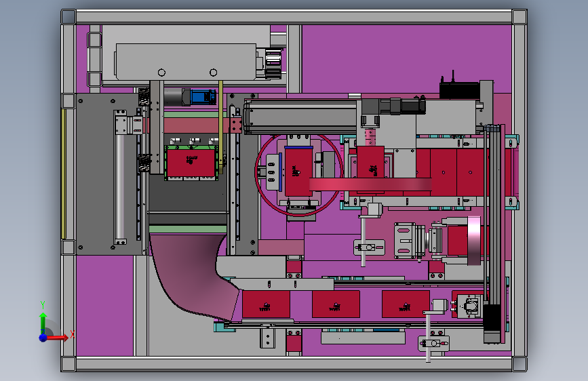
Task: Select the yellow strip on the left frame
Action: [x=64, y=174]
